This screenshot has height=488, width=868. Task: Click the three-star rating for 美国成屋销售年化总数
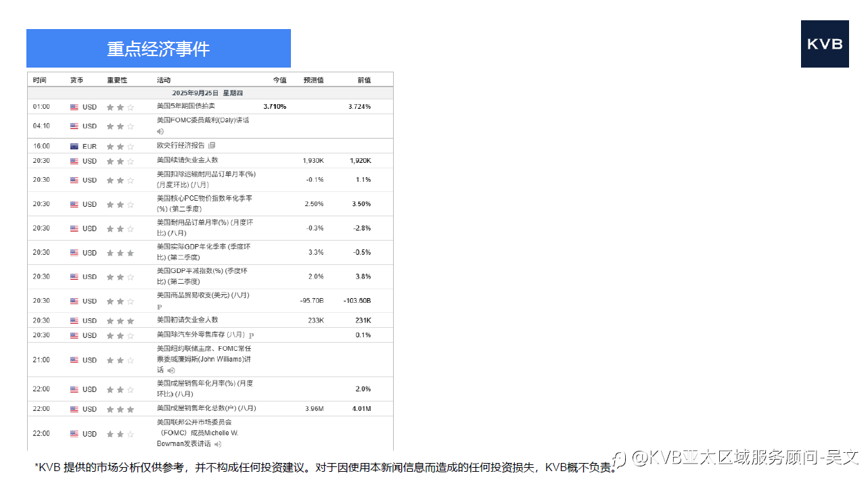pos(120,409)
